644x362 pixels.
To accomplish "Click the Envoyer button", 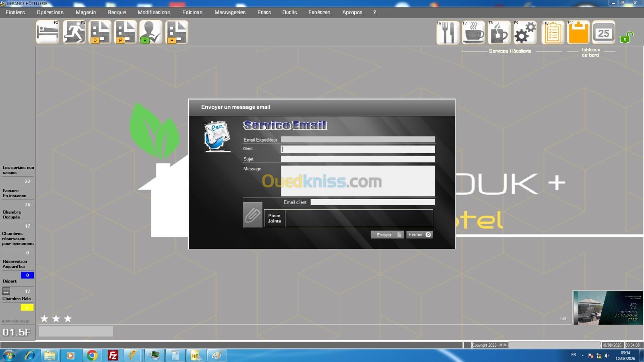I will (x=387, y=234).
